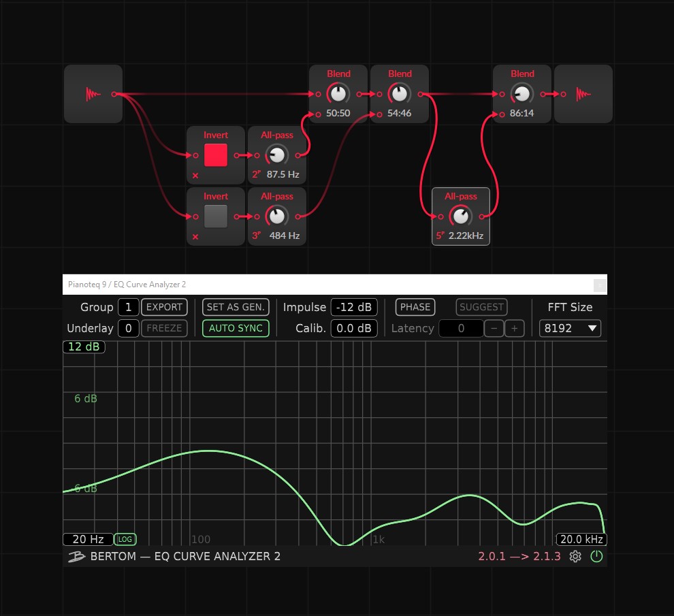
Task: Click output port of 54:46 Blend
Action: click(420, 94)
